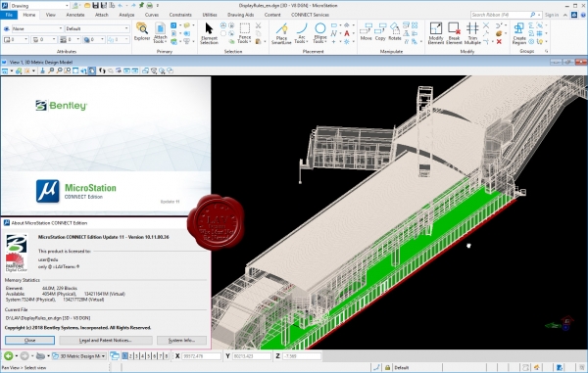Click the green back arrow button
Screen dimensions: 588x373
tap(9, 355)
